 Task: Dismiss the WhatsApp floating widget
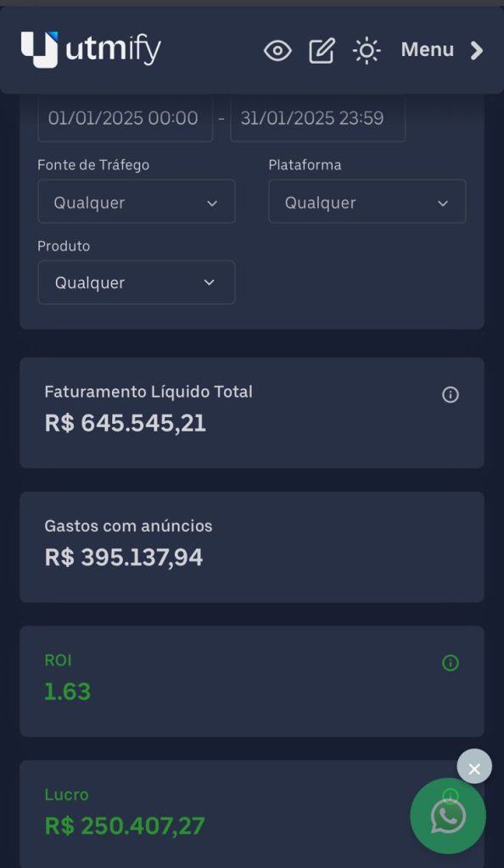point(474,766)
